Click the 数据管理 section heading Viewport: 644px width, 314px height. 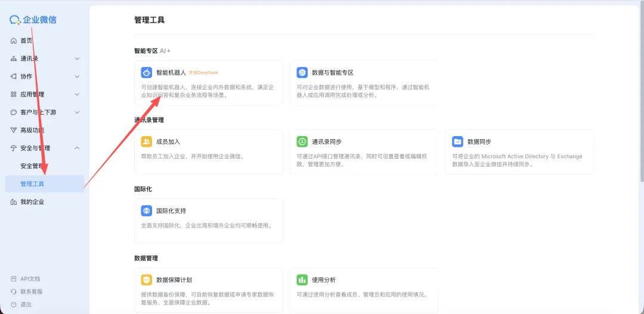pos(146,258)
